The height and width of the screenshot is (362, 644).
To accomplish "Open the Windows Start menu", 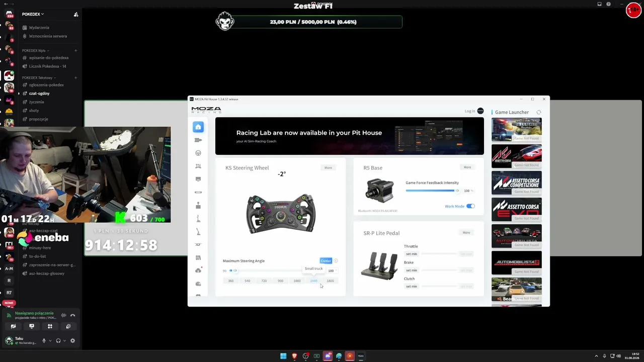I will click(283, 356).
